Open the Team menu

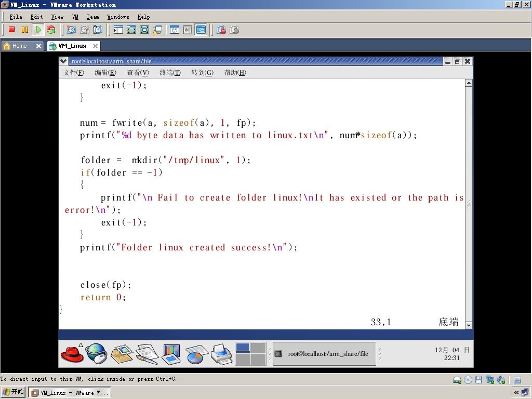coord(92,17)
